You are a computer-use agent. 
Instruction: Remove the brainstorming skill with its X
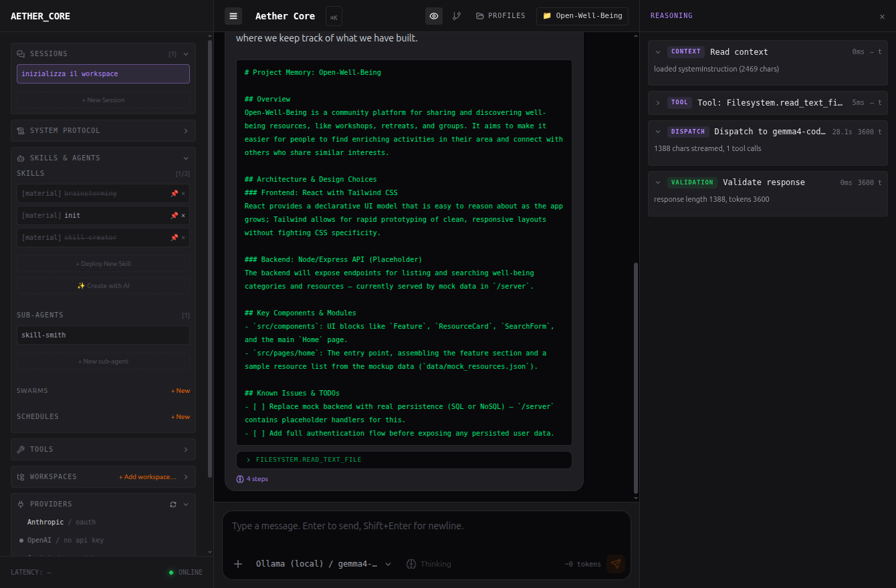tap(183, 193)
